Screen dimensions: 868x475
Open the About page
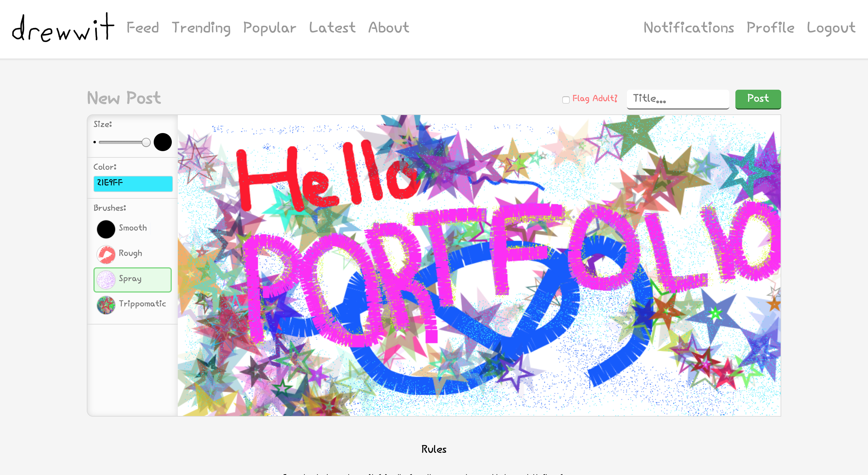click(x=389, y=28)
